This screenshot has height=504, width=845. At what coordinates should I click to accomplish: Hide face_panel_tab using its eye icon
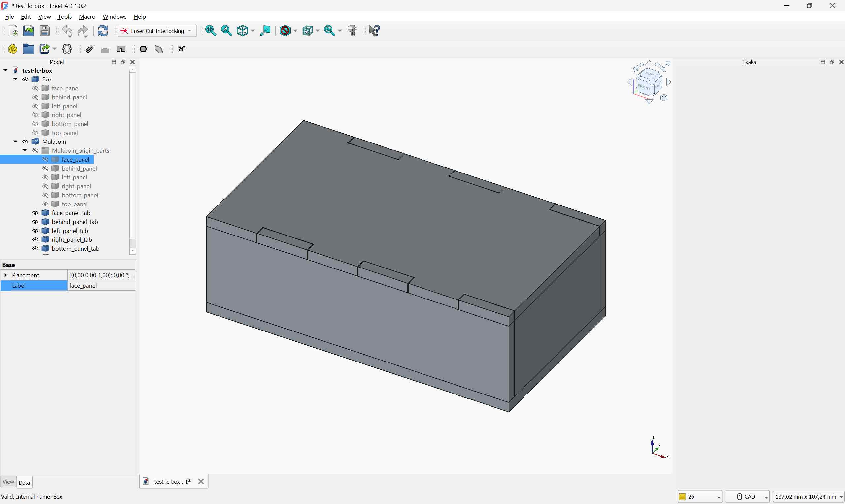pos(35,213)
